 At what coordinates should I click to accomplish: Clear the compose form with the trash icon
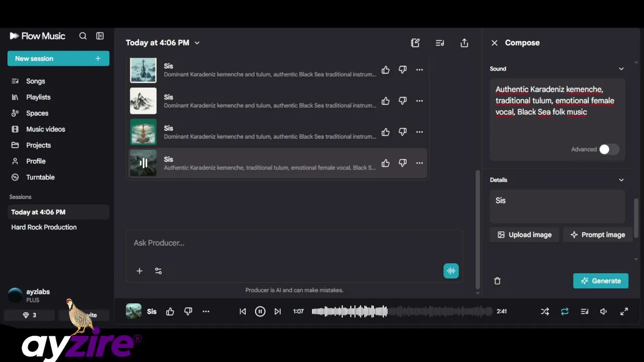point(497,281)
